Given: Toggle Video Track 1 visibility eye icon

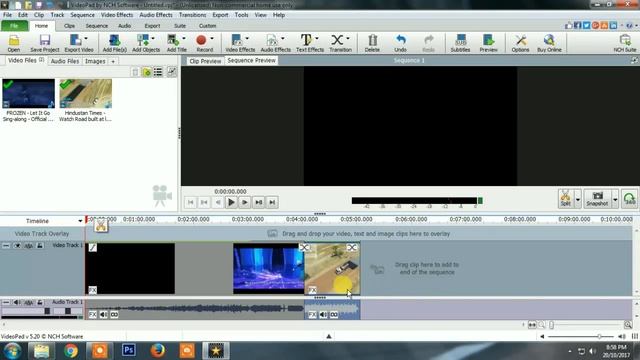Looking at the screenshot, I should (x=17, y=246).
